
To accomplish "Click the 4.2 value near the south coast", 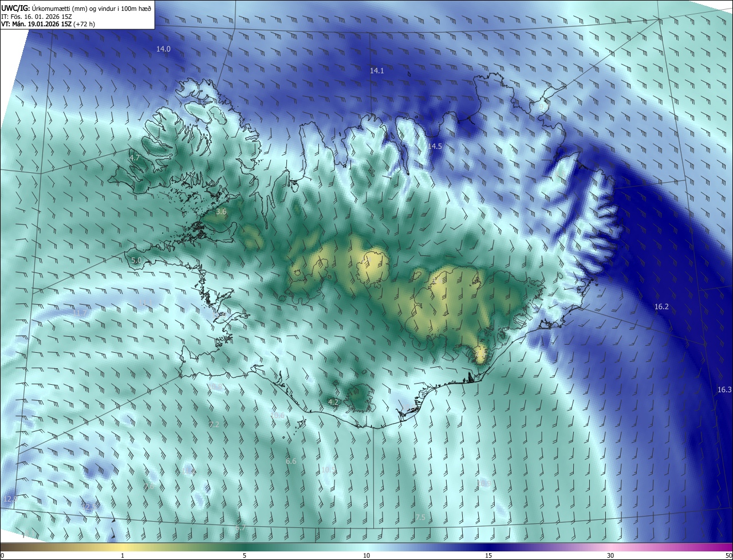I will point(333,403).
